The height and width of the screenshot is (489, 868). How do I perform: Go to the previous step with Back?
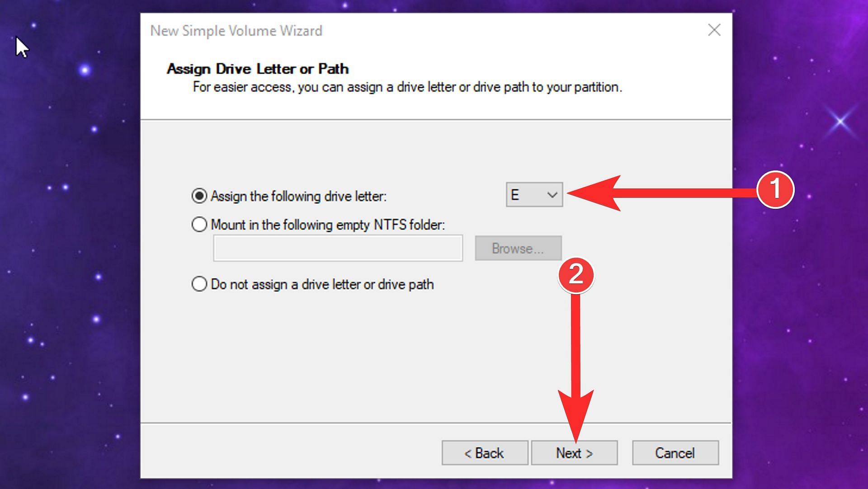[x=485, y=453]
